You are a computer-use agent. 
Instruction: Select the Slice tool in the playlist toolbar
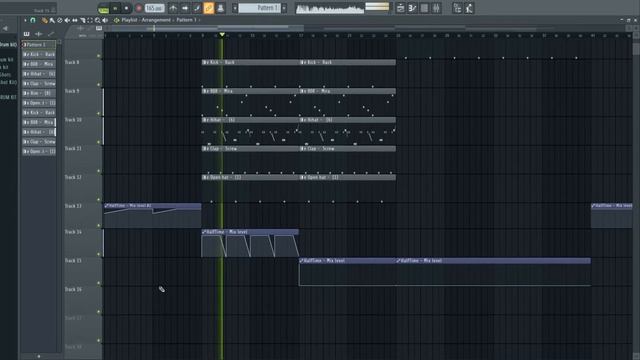tap(82, 20)
